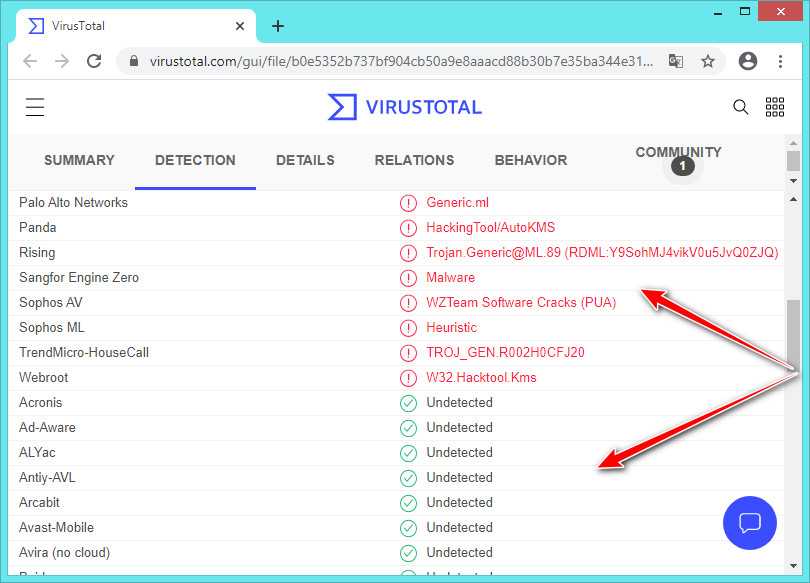Click check icon in Ad-Aware row
Viewport: 810px width, 583px height.
pos(408,428)
